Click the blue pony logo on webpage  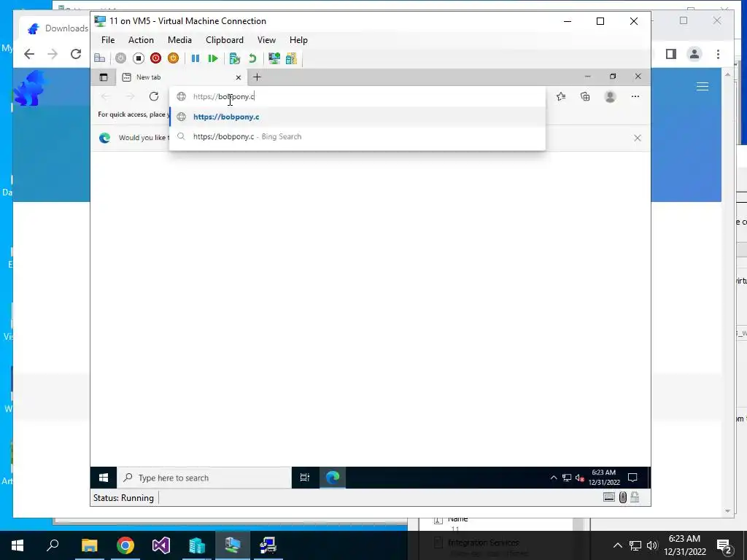(x=29, y=88)
